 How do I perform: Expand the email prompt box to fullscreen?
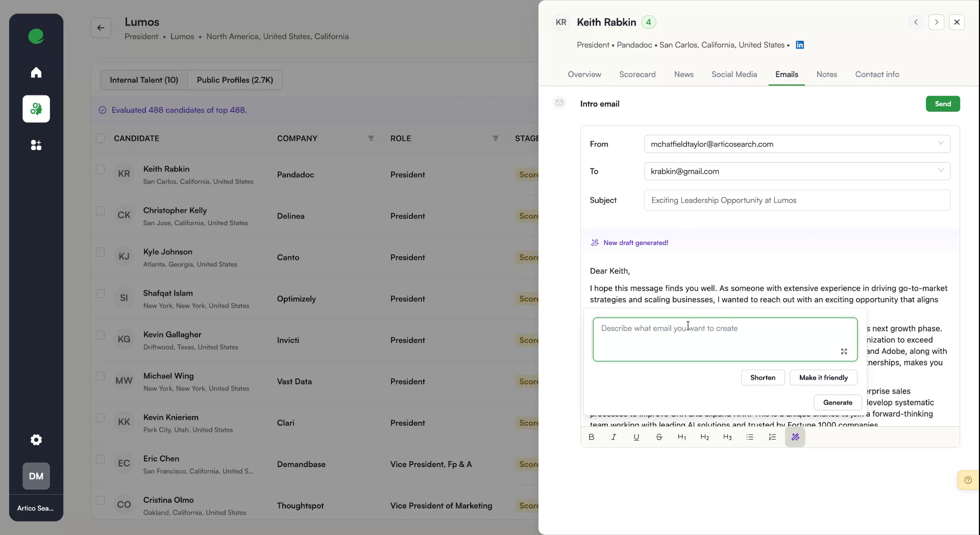click(844, 351)
